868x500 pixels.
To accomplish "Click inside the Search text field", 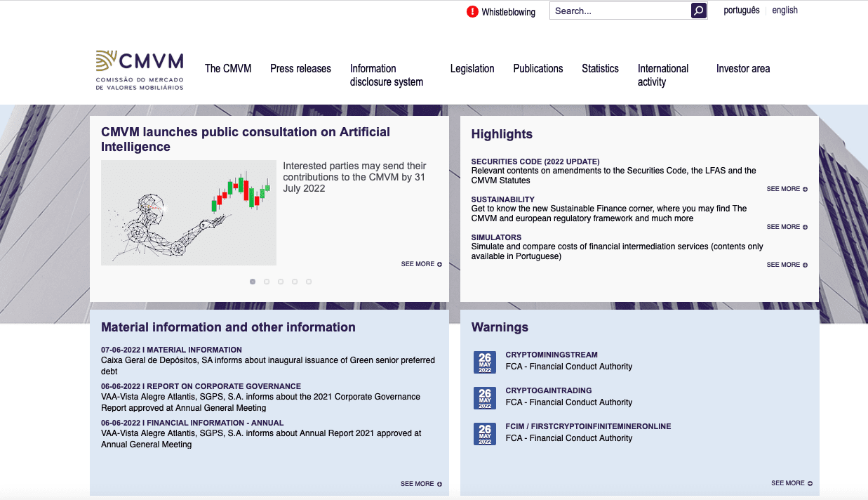I will pos(617,11).
